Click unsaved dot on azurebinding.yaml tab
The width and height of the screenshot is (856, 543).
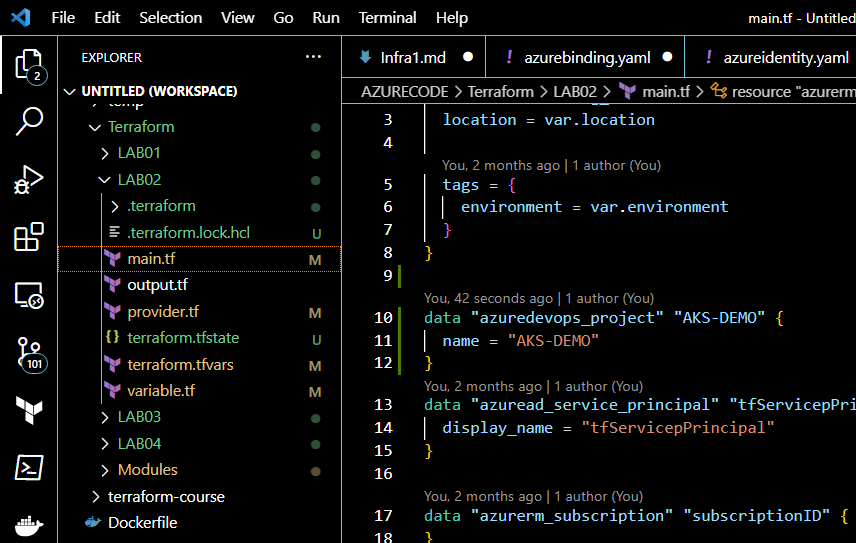667,57
